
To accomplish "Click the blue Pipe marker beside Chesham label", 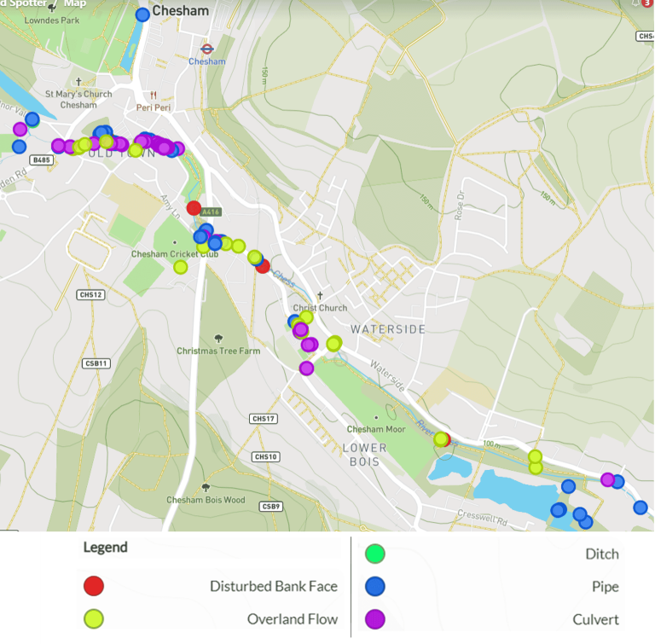I will (142, 15).
